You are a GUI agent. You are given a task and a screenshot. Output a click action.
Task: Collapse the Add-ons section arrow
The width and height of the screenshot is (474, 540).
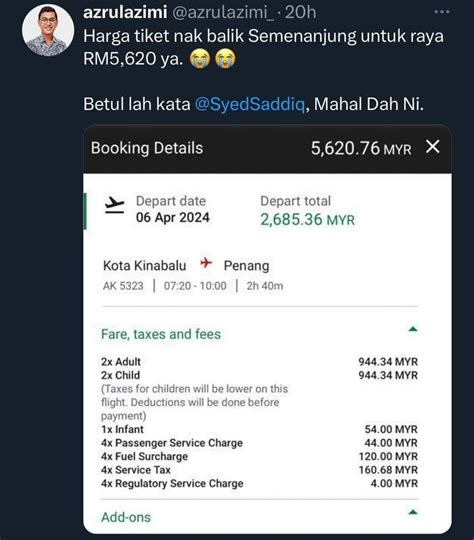point(413,513)
